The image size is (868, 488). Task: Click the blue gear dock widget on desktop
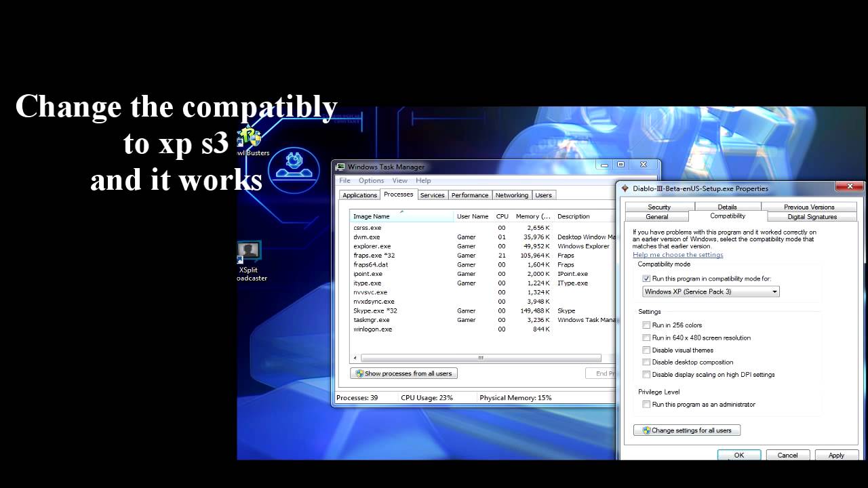[x=294, y=169]
